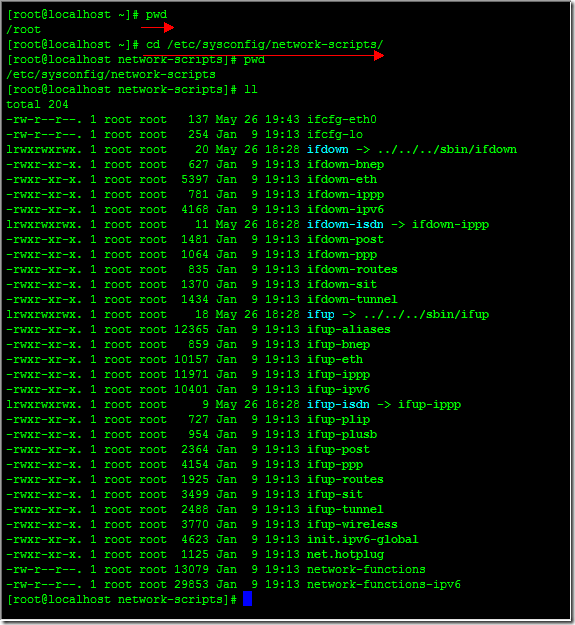The height and width of the screenshot is (625, 575).
Task: Click the cyan ifup-isdn symlink name
Action: pyautogui.click(x=338, y=405)
